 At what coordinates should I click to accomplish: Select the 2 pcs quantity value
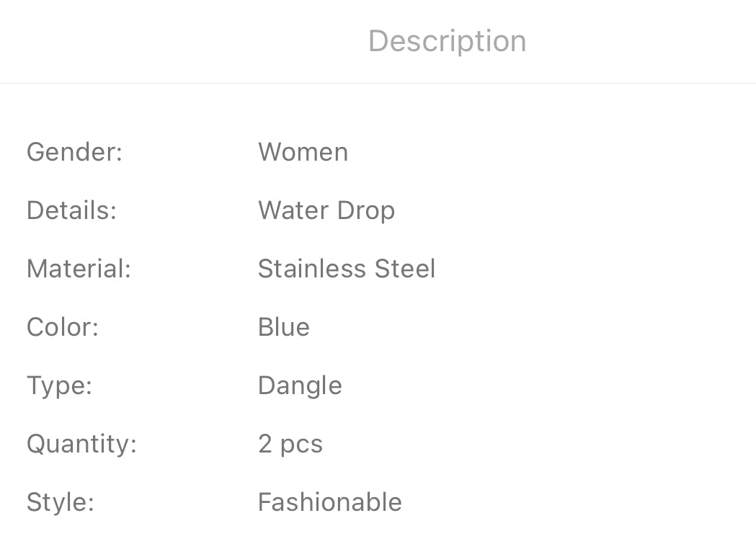290,444
